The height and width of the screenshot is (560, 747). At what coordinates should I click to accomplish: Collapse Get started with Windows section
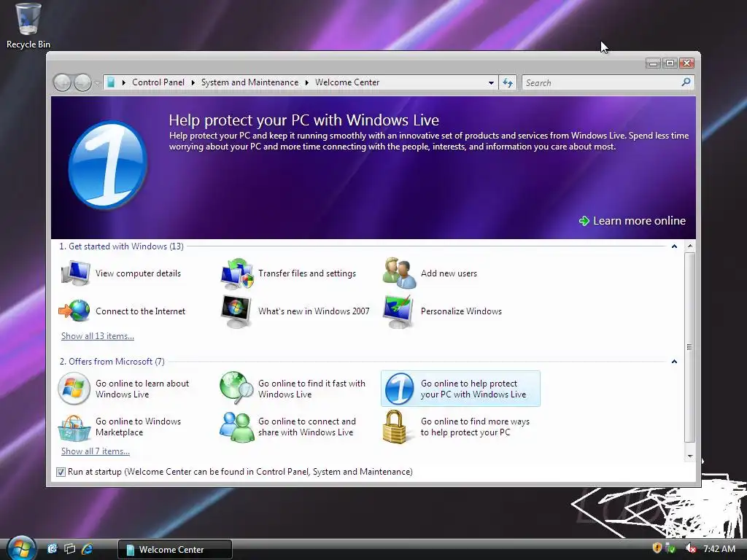tap(674, 246)
